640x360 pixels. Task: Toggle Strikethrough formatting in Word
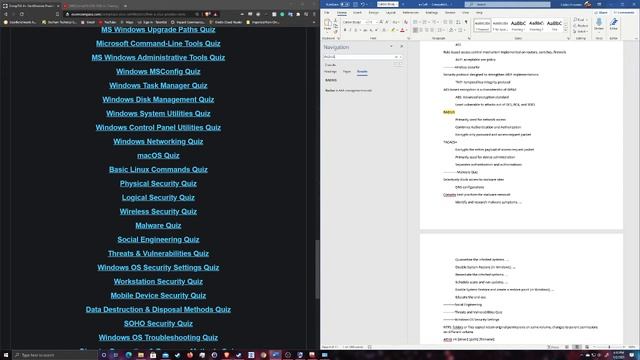[x=365, y=30]
